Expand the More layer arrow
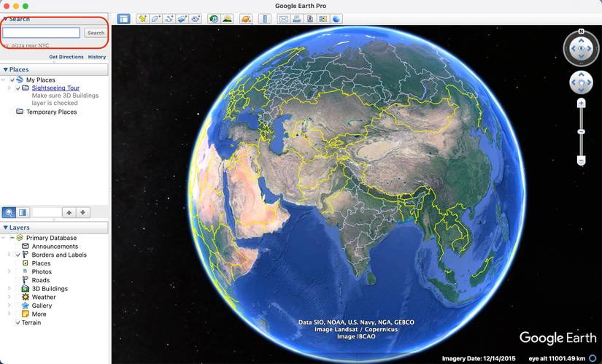 click(x=9, y=314)
